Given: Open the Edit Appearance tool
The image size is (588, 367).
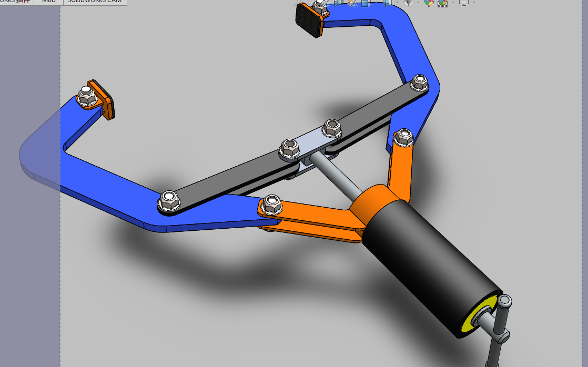Looking at the screenshot, I should point(429,3).
